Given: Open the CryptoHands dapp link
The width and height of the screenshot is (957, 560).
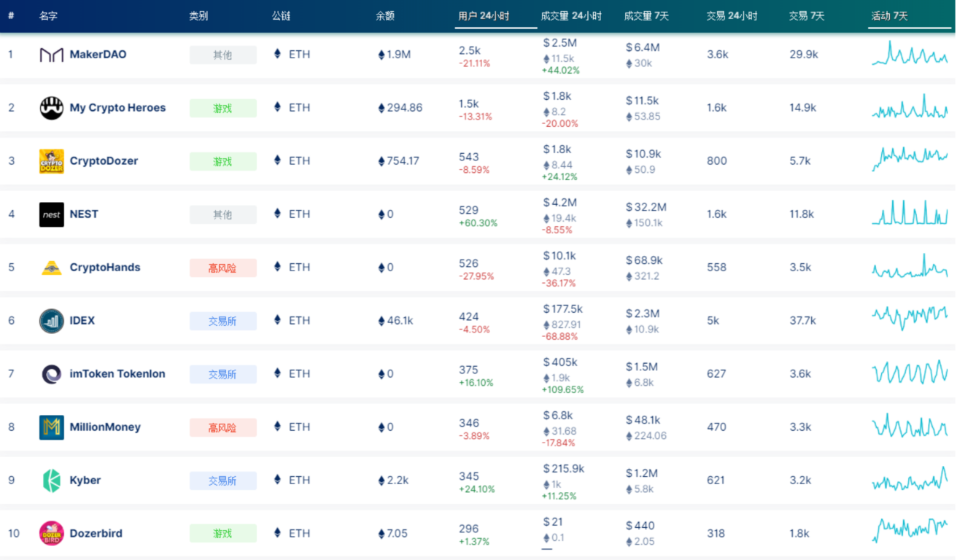Looking at the screenshot, I should pyautogui.click(x=105, y=268).
